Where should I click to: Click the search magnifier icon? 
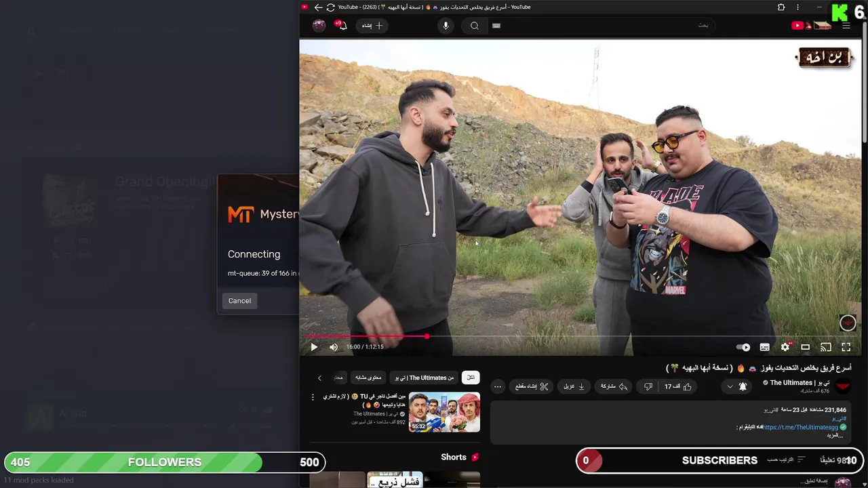click(x=475, y=26)
